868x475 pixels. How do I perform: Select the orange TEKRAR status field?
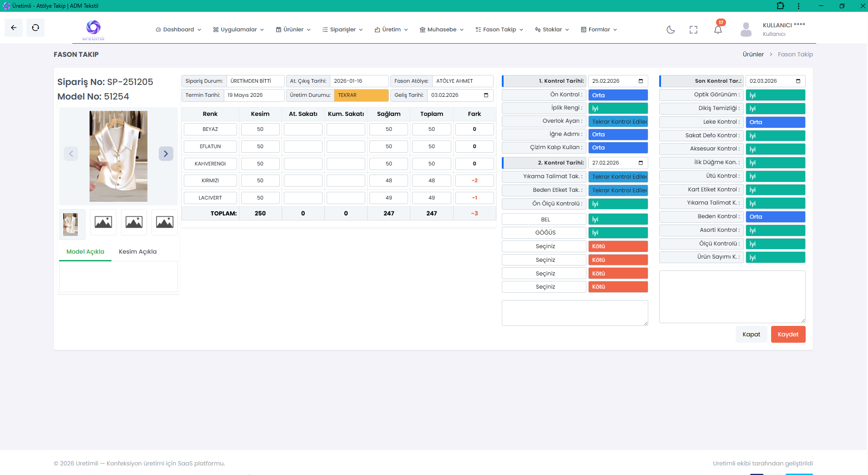pyautogui.click(x=361, y=95)
